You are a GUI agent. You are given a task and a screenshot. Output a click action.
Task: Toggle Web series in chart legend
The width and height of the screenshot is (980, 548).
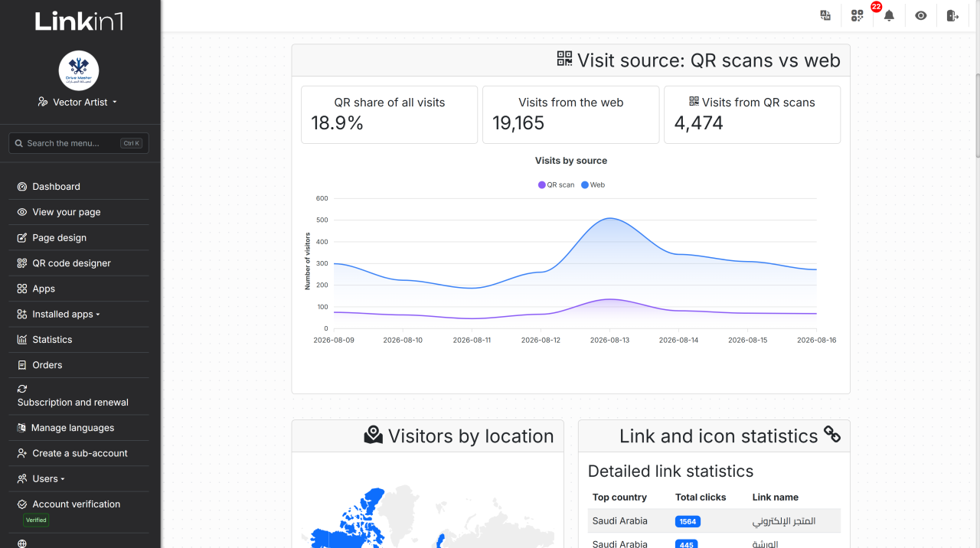(593, 184)
